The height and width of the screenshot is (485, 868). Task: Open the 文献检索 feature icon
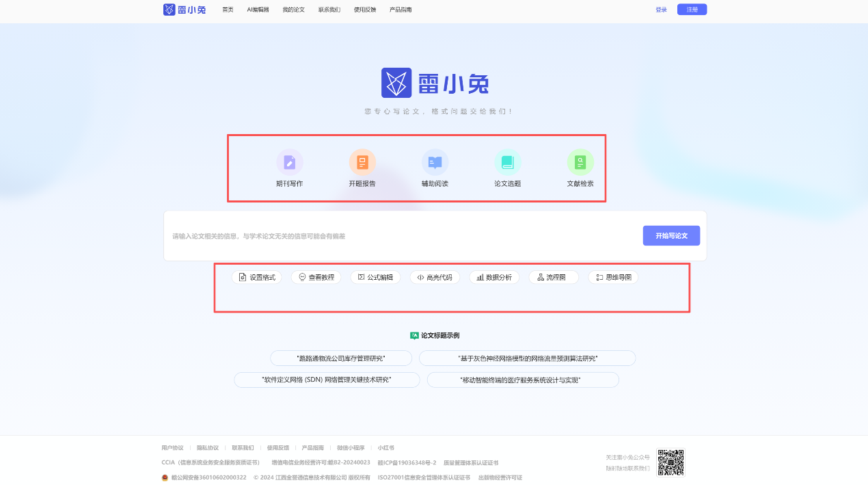(x=580, y=162)
